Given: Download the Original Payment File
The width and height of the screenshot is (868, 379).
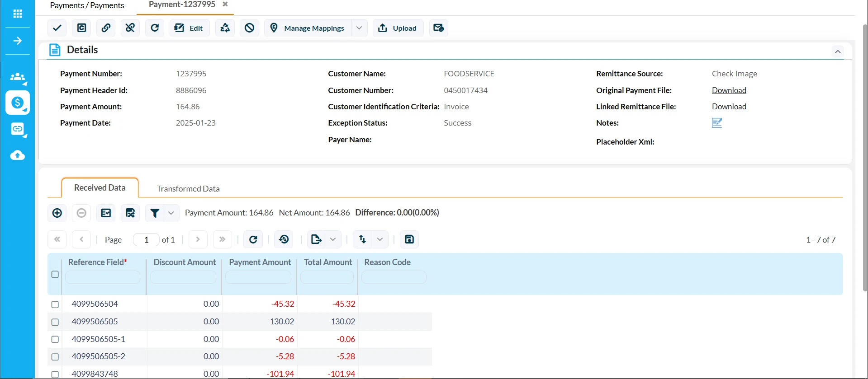Looking at the screenshot, I should 729,90.
